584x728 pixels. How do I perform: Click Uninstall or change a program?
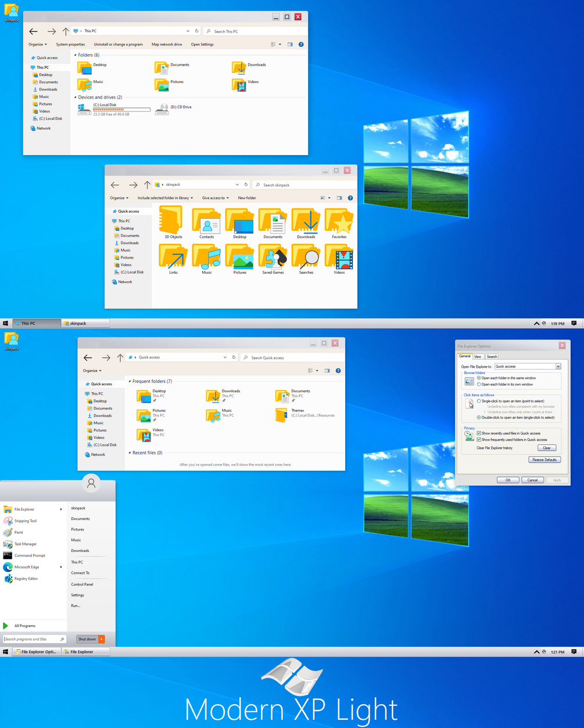[x=119, y=44]
